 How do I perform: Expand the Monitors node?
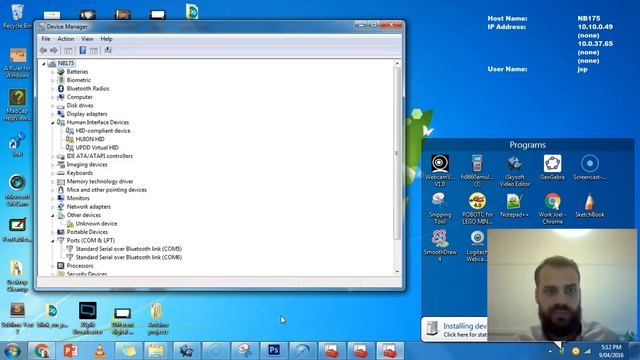pyautogui.click(x=53, y=198)
